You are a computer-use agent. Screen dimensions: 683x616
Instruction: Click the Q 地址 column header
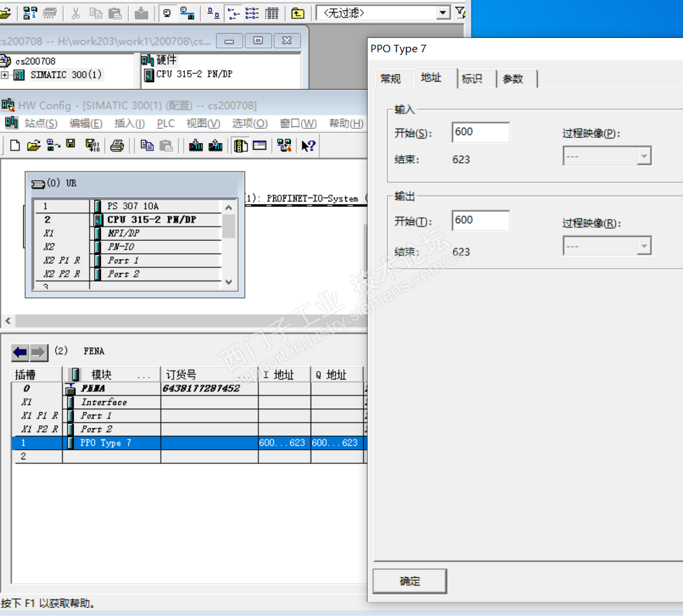click(x=336, y=374)
